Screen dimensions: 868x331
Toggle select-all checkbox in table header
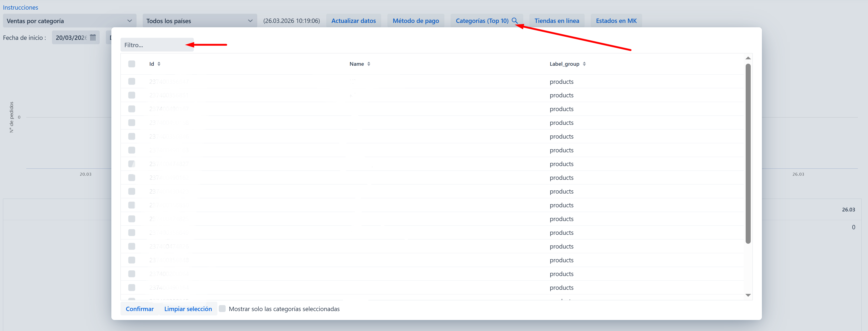(x=131, y=64)
